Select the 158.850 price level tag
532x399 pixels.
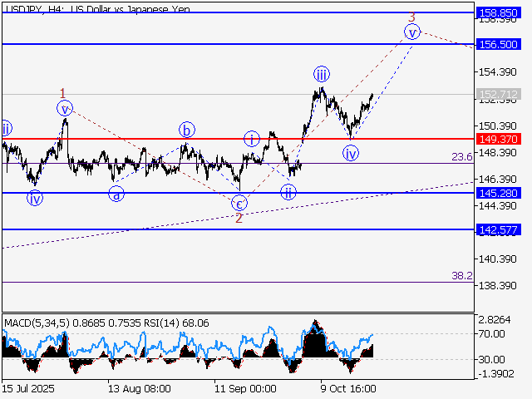[498, 13]
